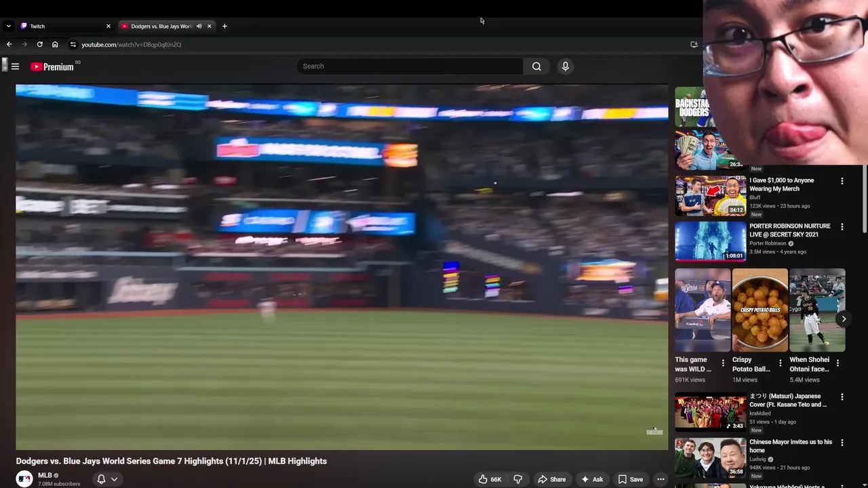Open options for Crispy Potato Ball short
The width and height of the screenshot is (868, 488).
[780, 363]
